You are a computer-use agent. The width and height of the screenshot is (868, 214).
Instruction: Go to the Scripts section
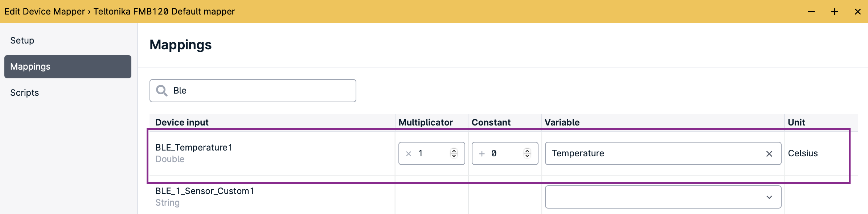click(24, 93)
